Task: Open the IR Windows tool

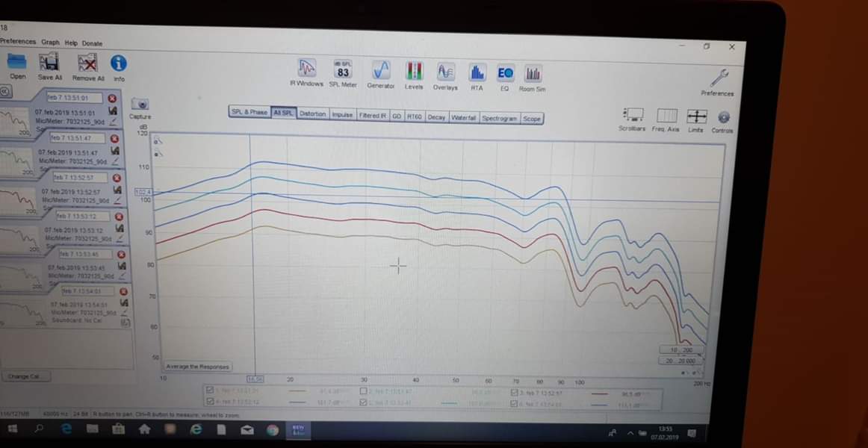Action: [x=307, y=69]
